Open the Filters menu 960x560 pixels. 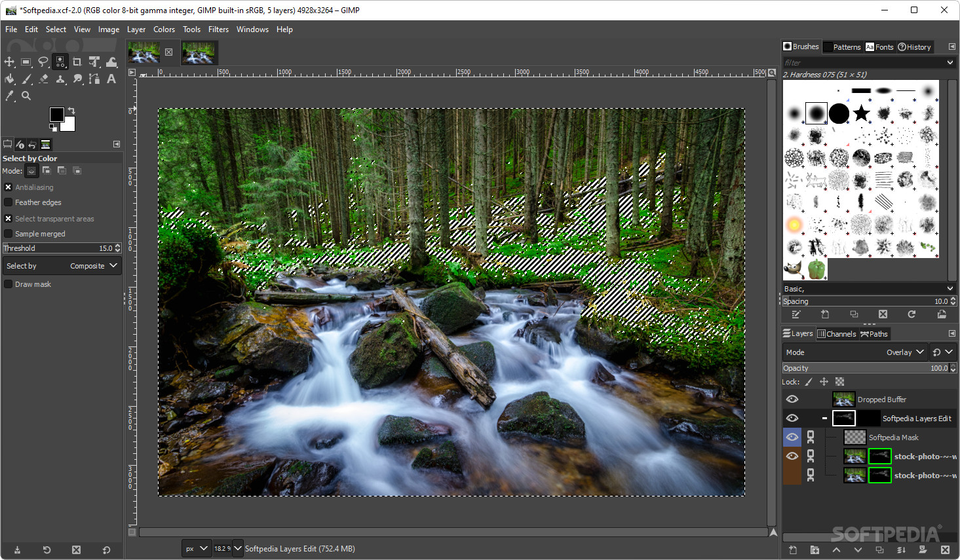coord(218,29)
